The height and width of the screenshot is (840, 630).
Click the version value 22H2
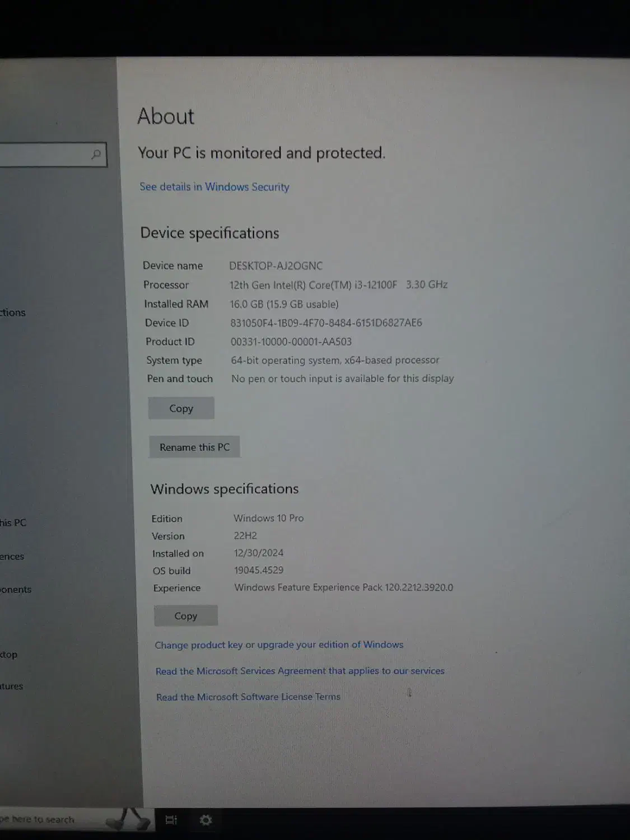click(x=245, y=535)
